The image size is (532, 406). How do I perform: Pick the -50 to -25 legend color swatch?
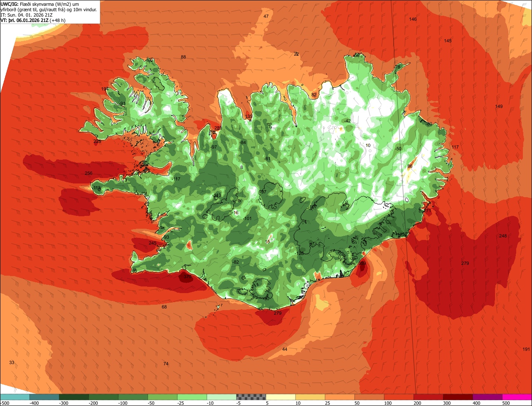pyautogui.click(x=163, y=397)
